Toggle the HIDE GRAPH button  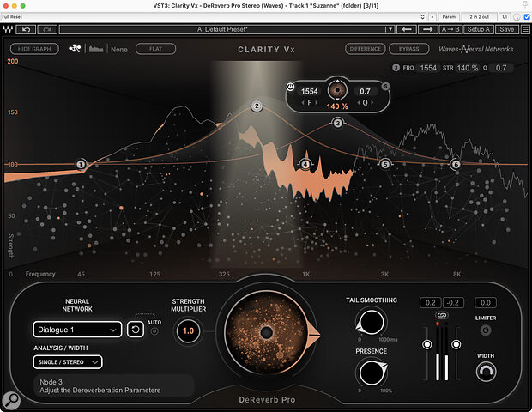34,49
